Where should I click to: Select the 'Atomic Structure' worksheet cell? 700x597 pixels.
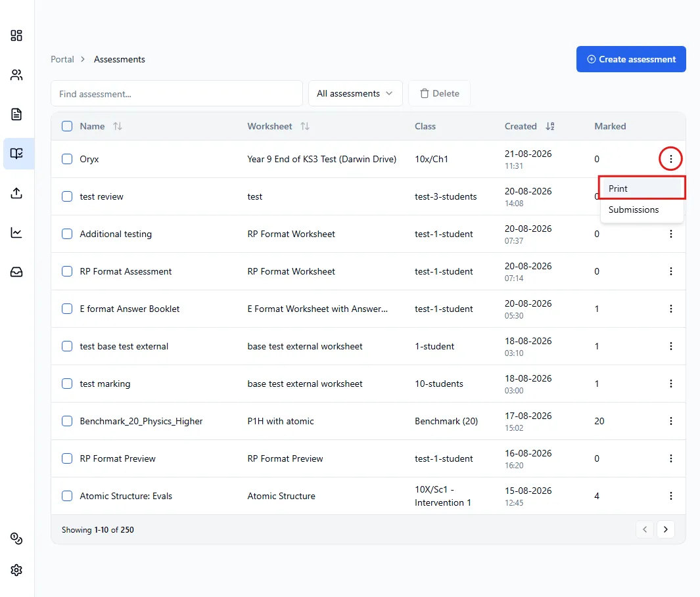[281, 496]
